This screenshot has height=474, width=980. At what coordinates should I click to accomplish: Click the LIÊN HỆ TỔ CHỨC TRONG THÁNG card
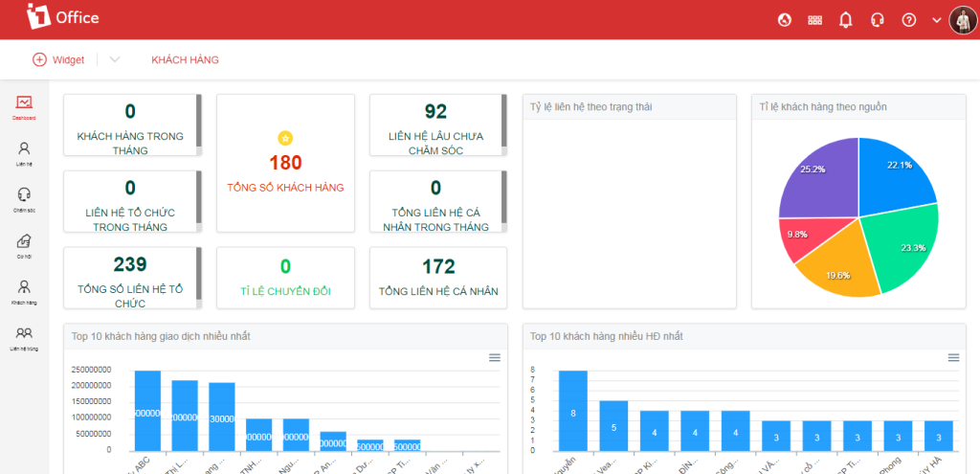coord(130,201)
